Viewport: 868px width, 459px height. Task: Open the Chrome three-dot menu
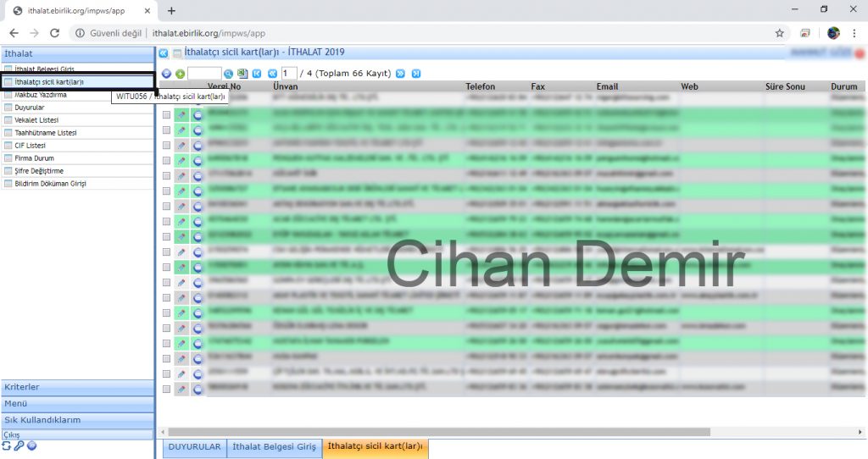click(854, 33)
